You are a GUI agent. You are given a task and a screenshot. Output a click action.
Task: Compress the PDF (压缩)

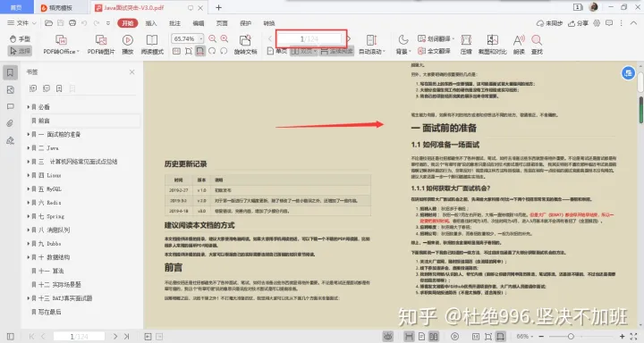(x=466, y=45)
